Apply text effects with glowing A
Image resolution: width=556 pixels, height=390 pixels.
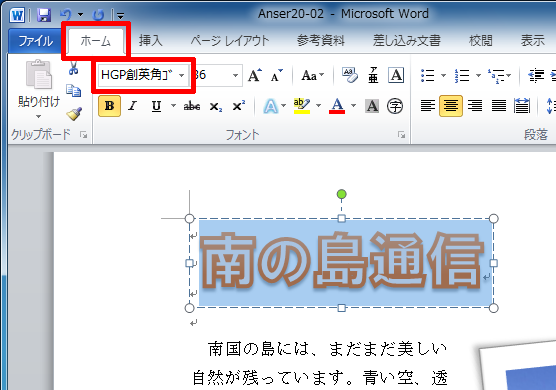270,106
